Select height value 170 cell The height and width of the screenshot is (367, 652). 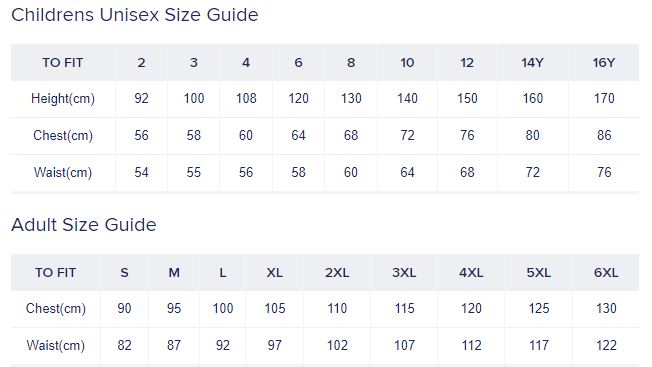coord(604,99)
